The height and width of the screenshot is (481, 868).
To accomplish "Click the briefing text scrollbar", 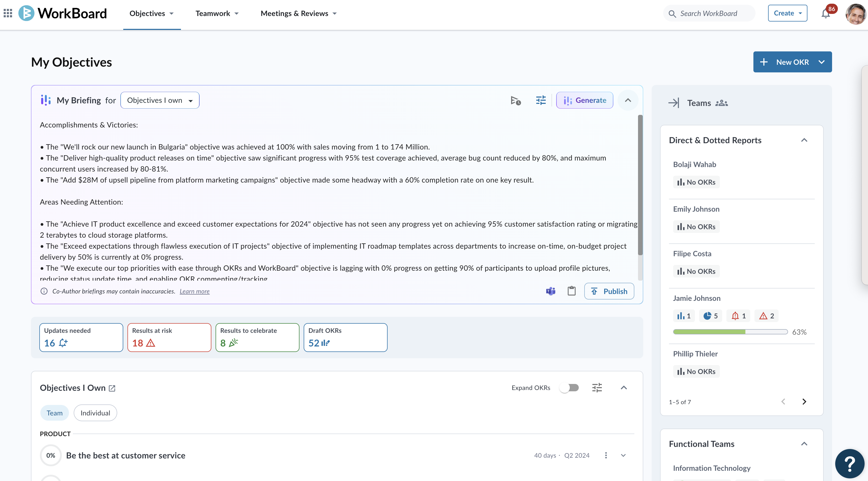I will (640, 185).
